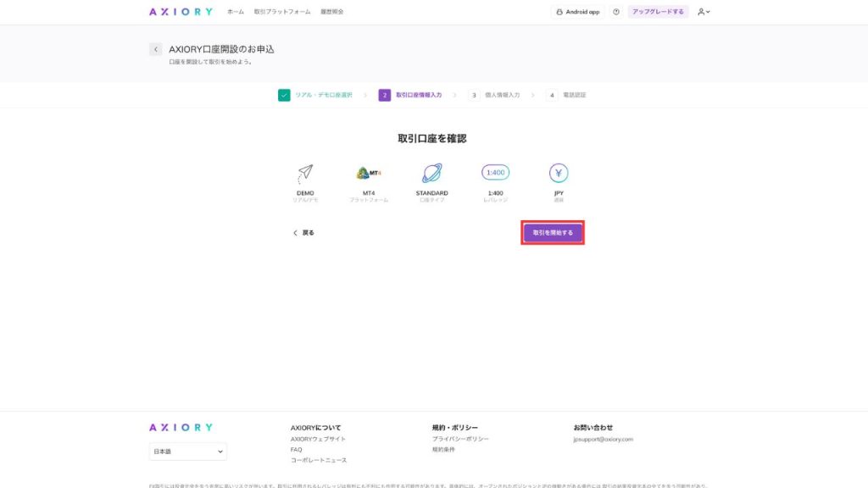868x488 pixels.
Task: Open the ホーム menu item
Action: (x=236, y=12)
